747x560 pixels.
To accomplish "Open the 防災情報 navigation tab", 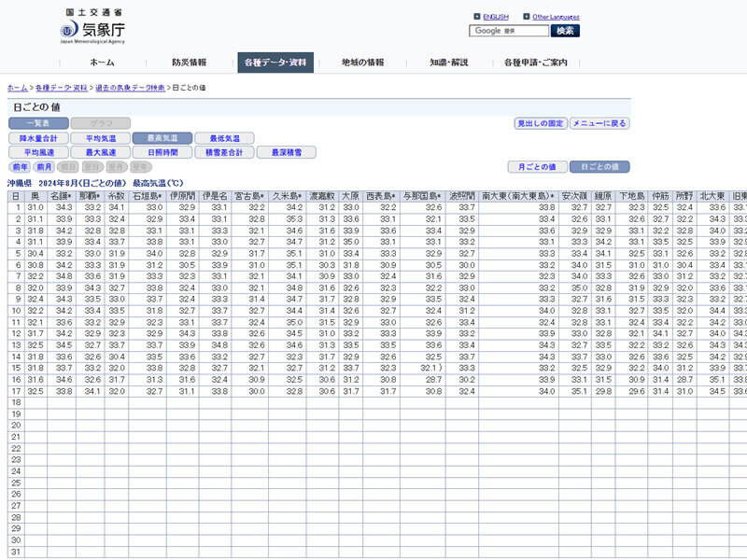I will pos(190,63).
